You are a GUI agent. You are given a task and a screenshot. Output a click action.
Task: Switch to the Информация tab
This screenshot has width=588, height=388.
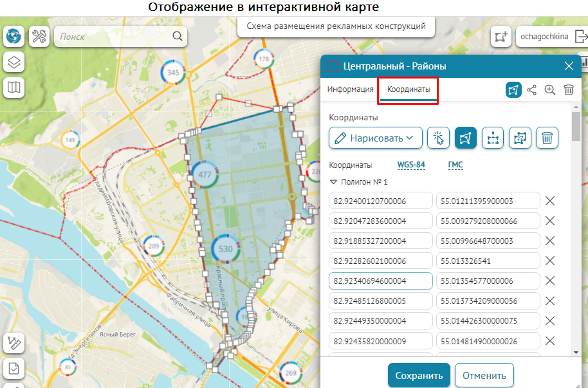tap(350, 89)
